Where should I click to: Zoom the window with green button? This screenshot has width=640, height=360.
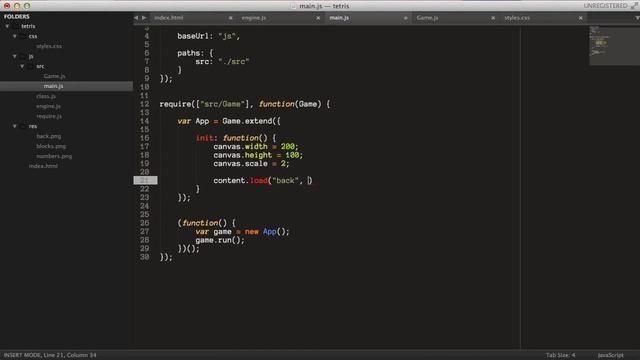[x=27, y=6]
